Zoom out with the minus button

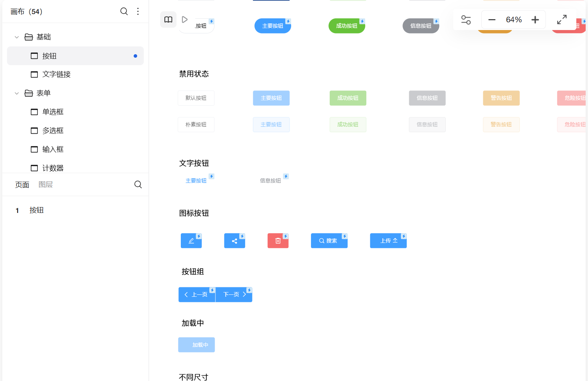[492, 19]
